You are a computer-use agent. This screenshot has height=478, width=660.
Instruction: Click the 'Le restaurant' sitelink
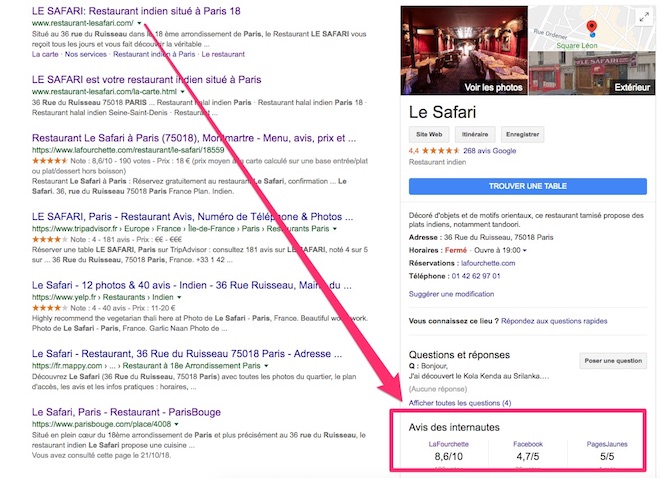223,54
